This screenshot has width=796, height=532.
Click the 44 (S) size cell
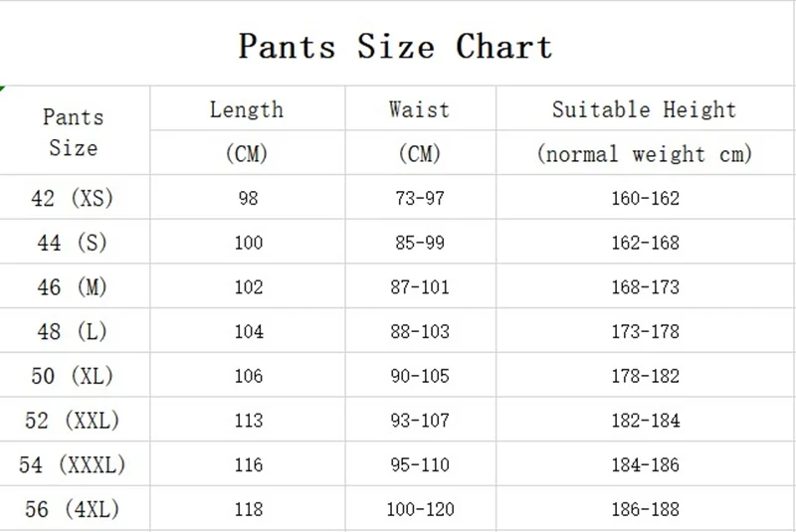click(x=74, y=243)
